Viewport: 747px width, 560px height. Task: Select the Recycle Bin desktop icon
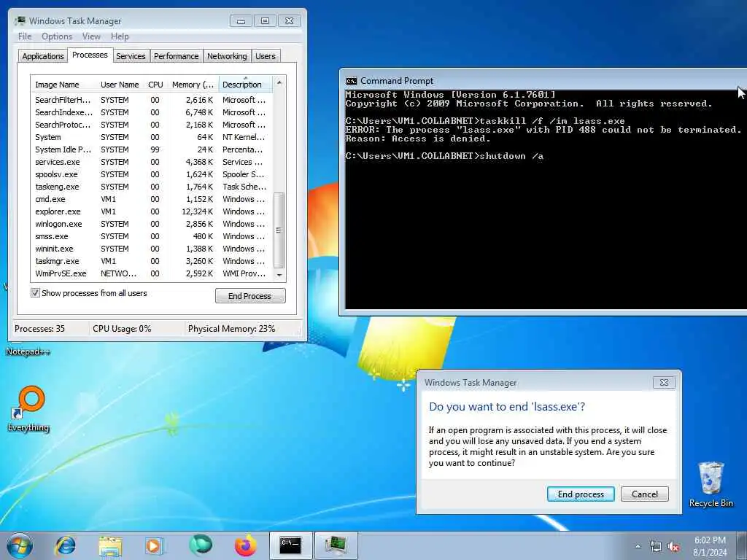[x=711, y=484]
